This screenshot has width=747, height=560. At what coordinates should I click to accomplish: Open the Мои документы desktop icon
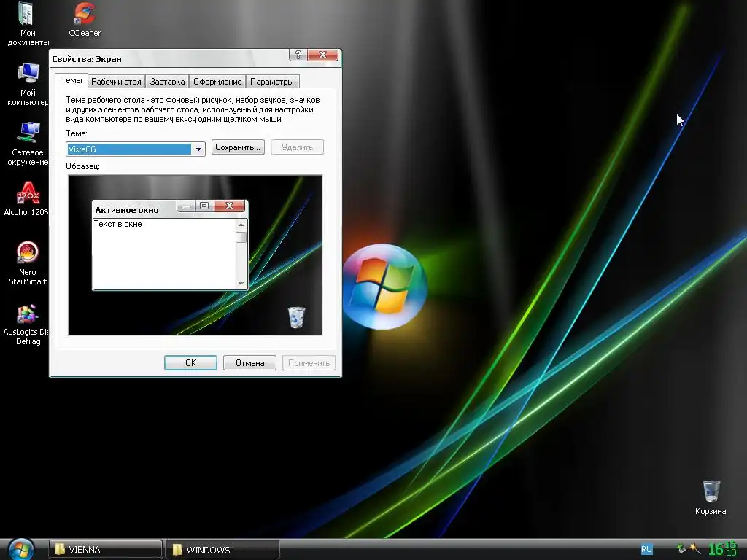27,24
